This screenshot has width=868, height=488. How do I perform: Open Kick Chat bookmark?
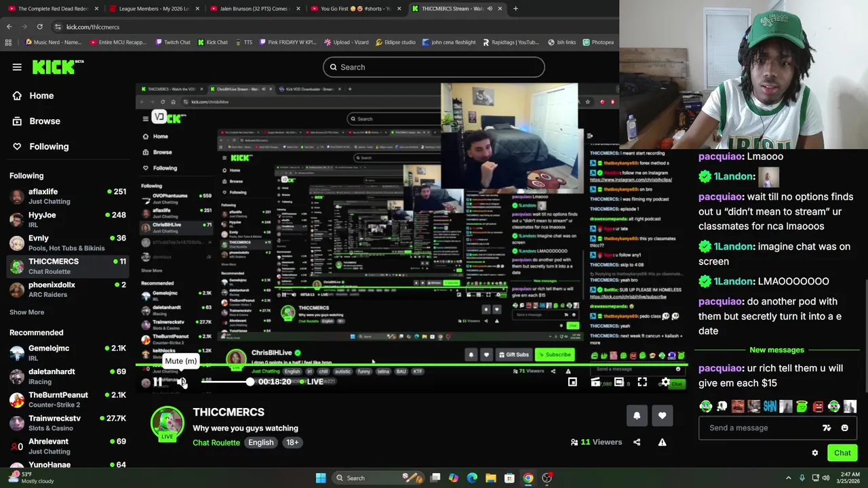pyautogui.click(x=212, y=42)
